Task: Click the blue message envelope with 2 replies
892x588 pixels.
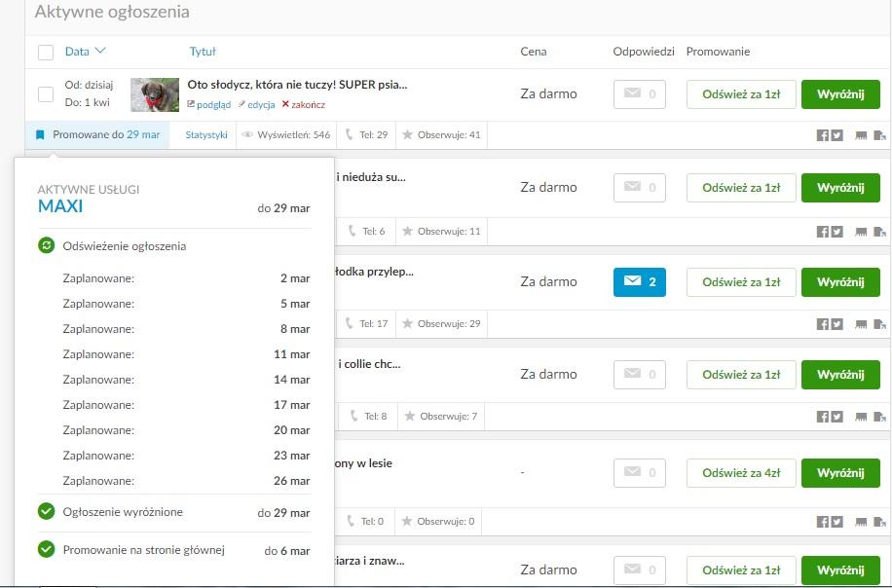Action: (x=640, y=282)
